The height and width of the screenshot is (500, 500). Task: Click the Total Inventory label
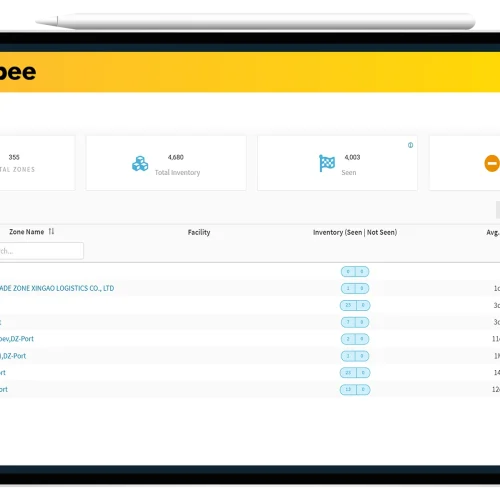click(x=177, y=172)
